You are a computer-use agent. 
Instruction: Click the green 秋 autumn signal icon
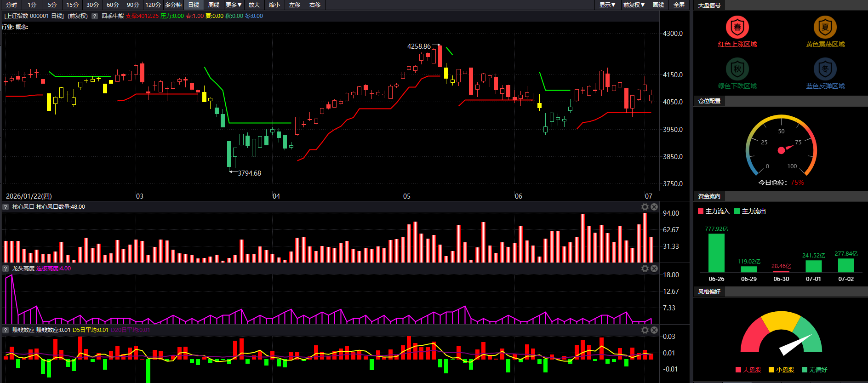click(737, 69)
